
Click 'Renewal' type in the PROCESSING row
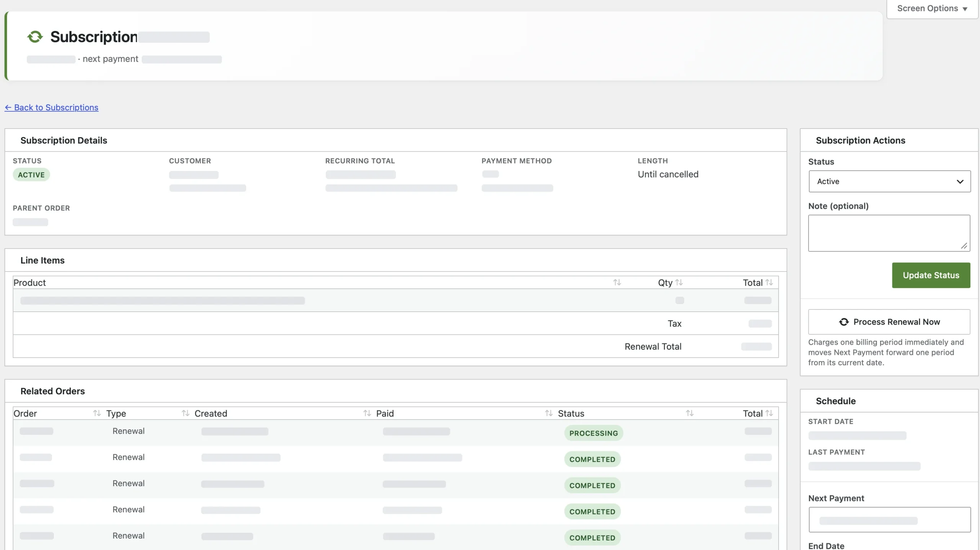(128, 431)
